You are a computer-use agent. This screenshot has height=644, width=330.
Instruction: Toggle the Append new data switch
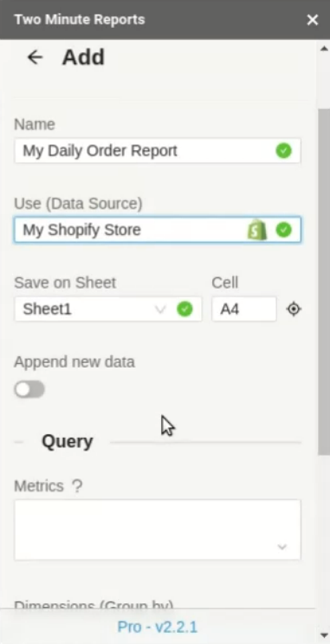[29, 389]
